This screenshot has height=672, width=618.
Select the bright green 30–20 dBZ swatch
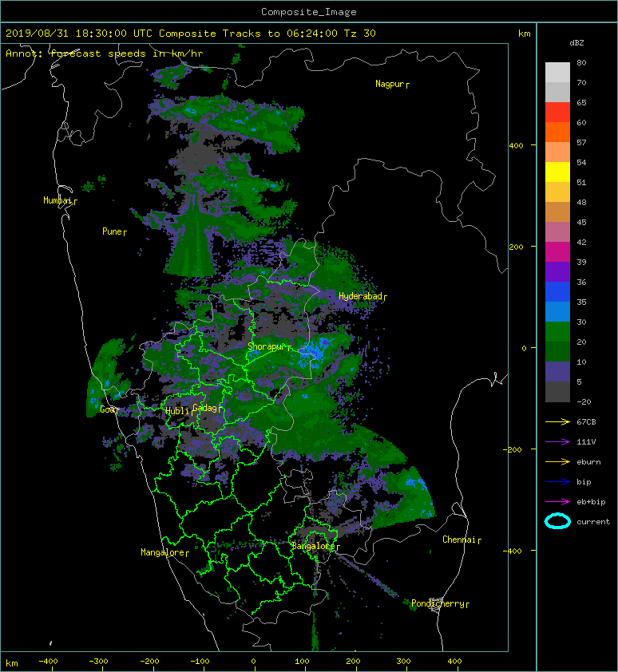coord(557,331)
